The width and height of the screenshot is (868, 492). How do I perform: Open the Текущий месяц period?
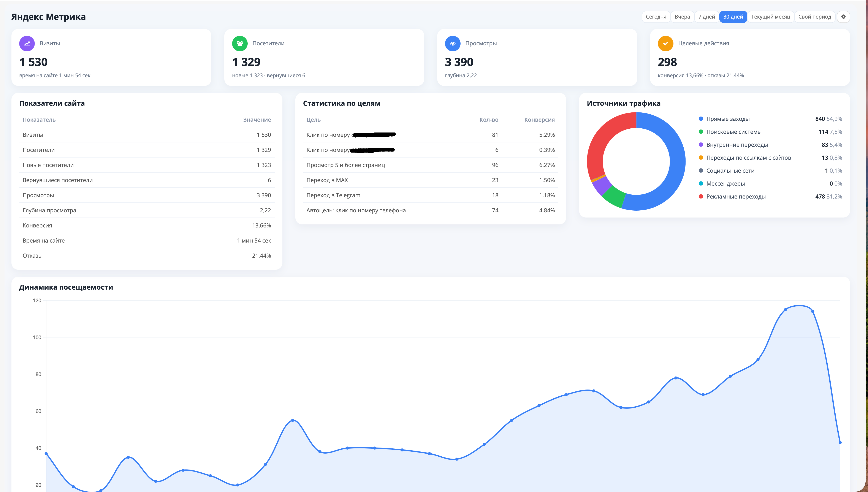[x=770, y=17]
